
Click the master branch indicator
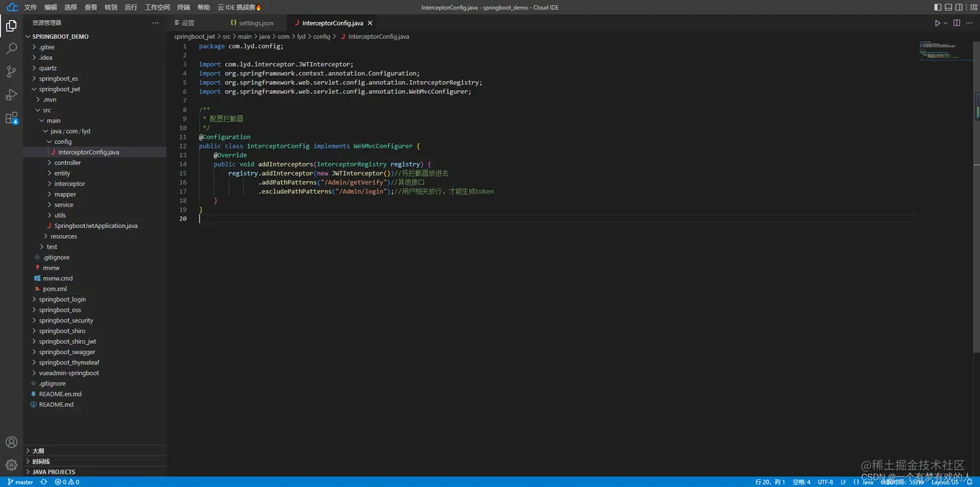20,482
